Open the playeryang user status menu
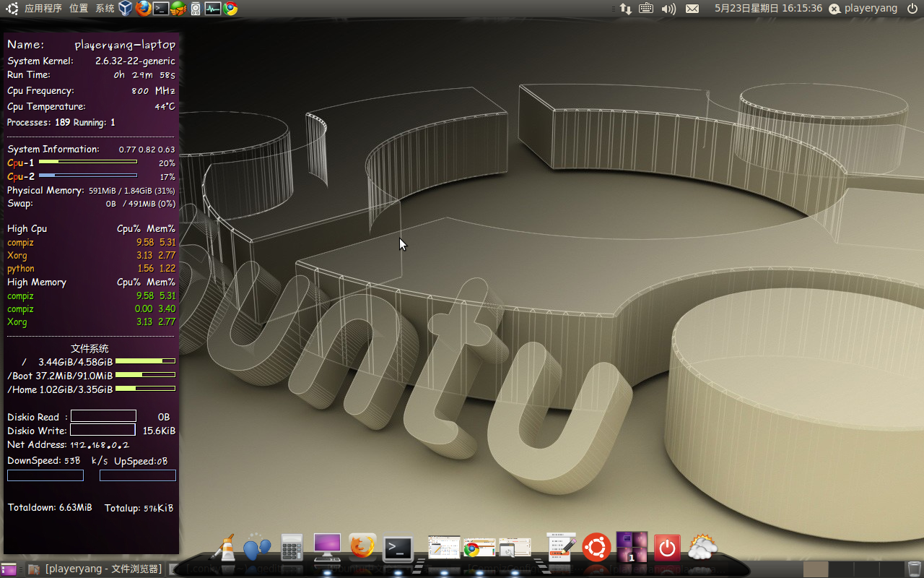The height and width of the screenshot is (578, 924). point(863,9)
